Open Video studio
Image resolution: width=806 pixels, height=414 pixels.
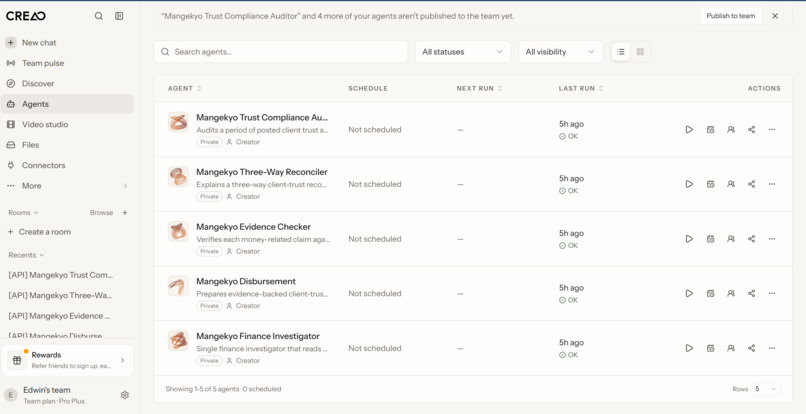pos(67,124)
